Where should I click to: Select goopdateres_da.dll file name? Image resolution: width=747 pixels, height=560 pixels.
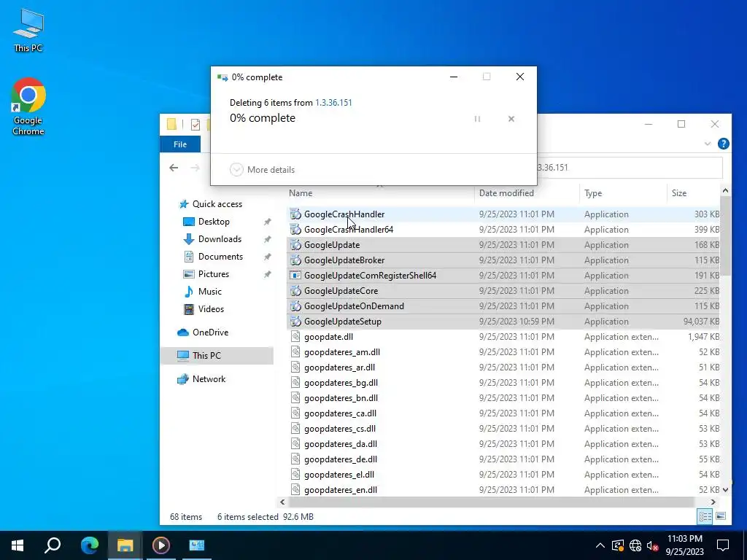[341, 444]
